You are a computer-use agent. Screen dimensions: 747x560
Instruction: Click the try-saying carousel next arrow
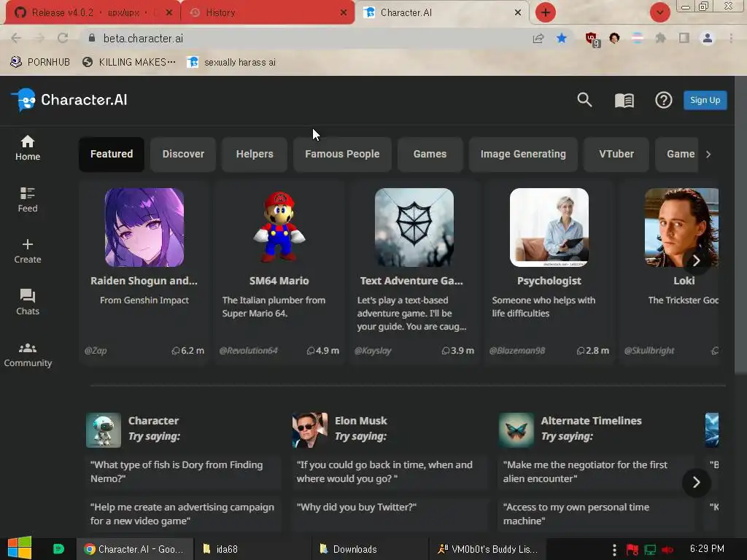(697, 483)
